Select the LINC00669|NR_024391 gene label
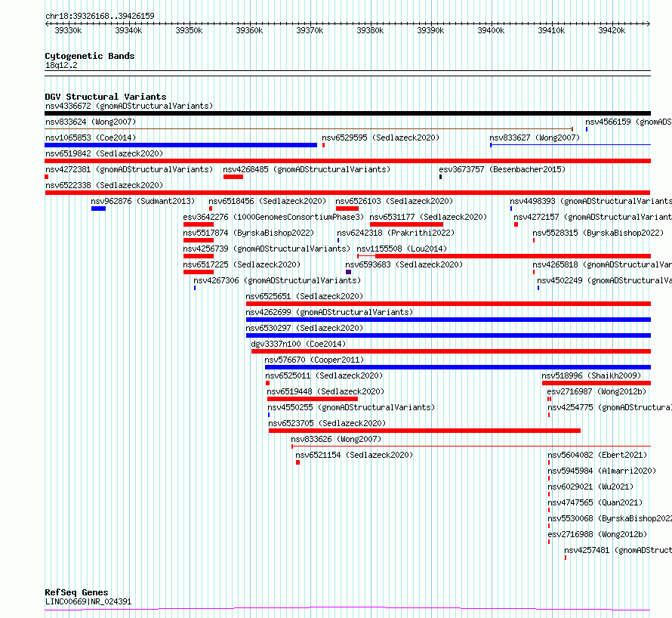Viewport: 672px width, 618px height. (x=88, y=601)
